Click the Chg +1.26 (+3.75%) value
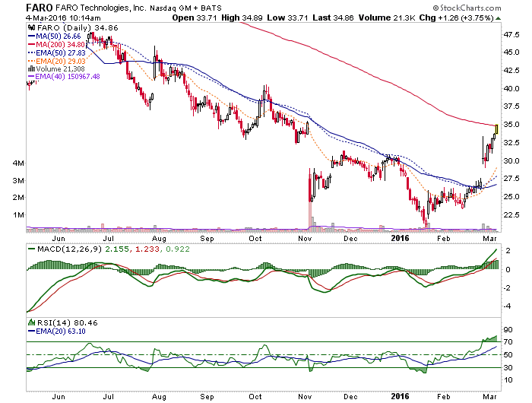532x403 pixels. click(x=456, y=17)
